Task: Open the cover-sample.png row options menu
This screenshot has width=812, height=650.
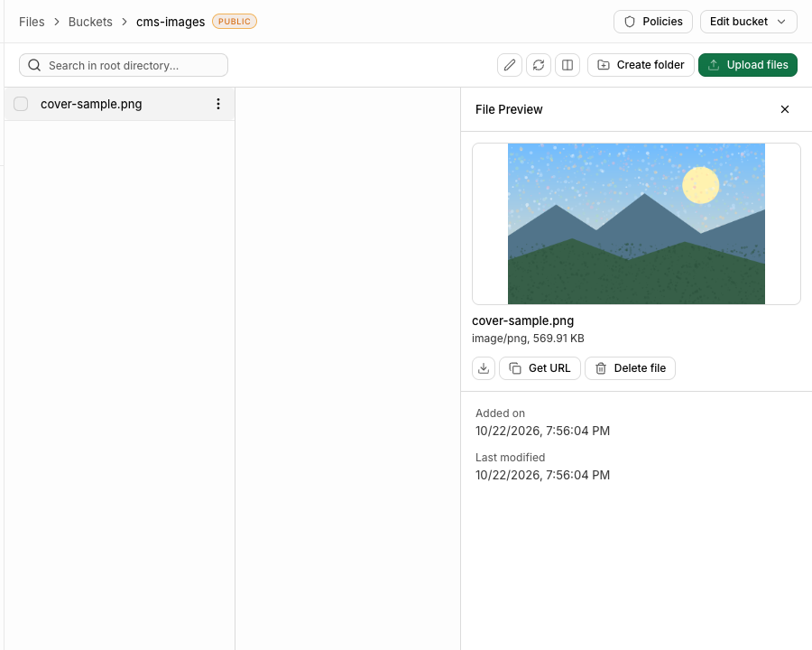Action: 218,104
